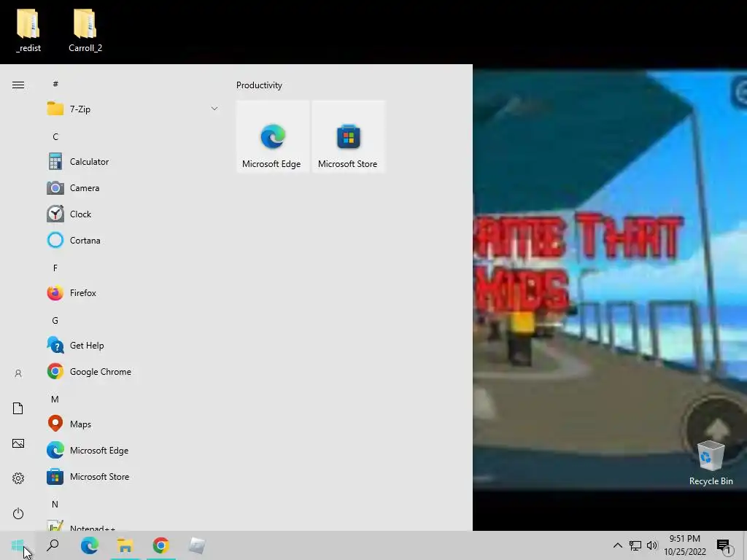Open Documents from the Start sidebar
This screenshot has height=560, width=747.
point(18,408)
